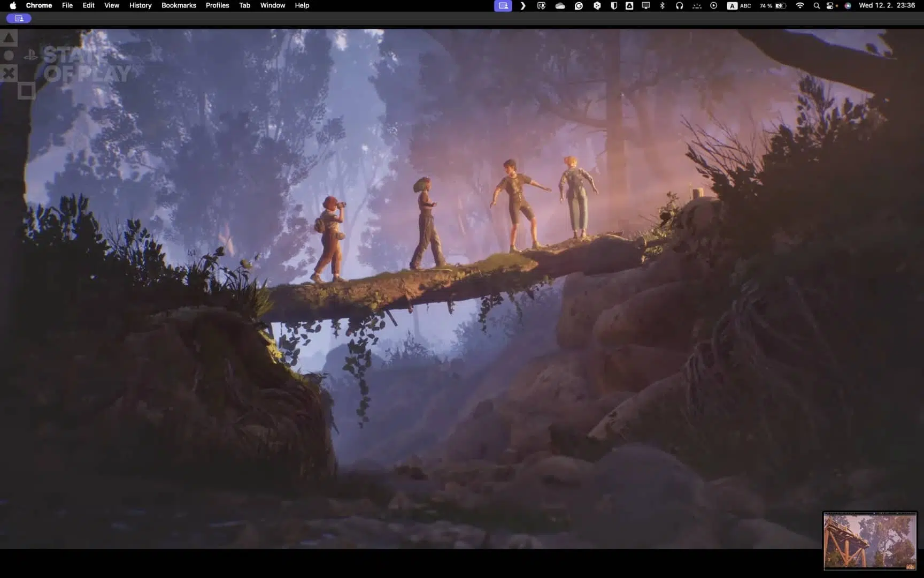Open the shield menu bar icon
This screenshot has width=924, height=578.
(614, 5)
